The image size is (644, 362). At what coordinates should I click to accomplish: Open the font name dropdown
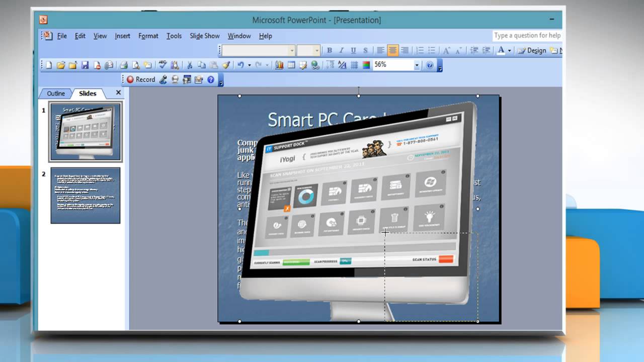[291, 50]
